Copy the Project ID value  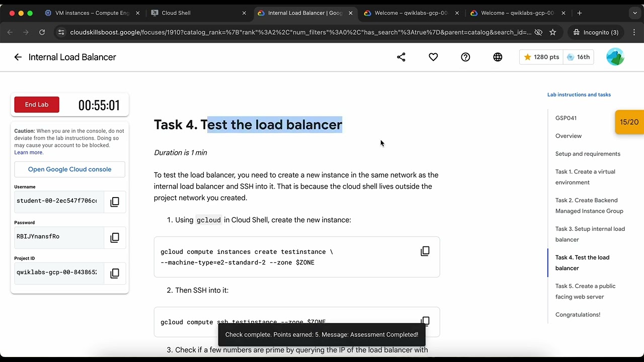tap(115, 273)
